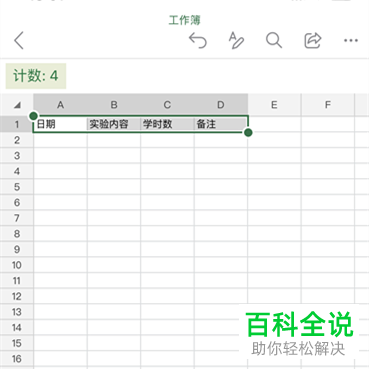Tap the 工作簿 workbook title
Image resolution: width=369 pixels, height=369 pixels.
coord(184,20)
